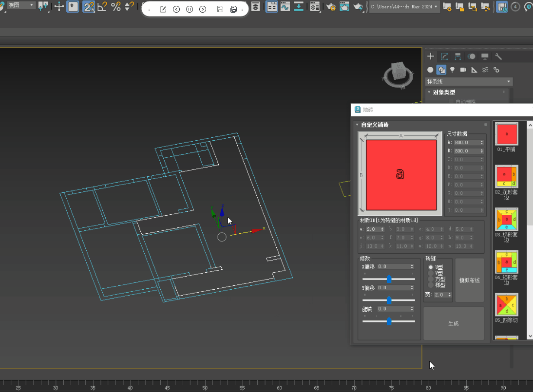Click the Y偏移 spinner arrows

pos(412,288)
